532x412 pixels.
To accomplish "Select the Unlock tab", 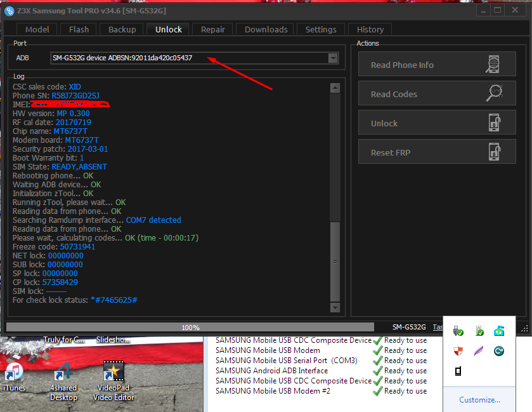I will [x=168, y=30].
